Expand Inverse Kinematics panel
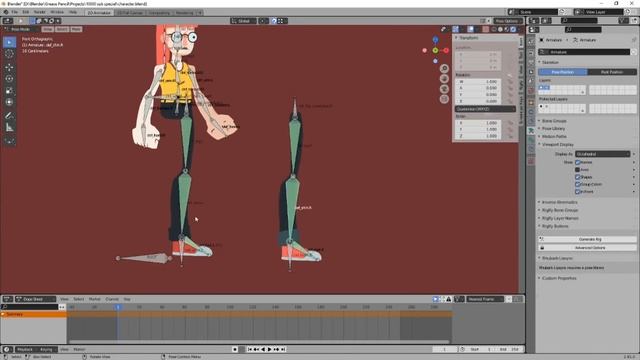Viewport: 640px width, 360px height. 559,202
